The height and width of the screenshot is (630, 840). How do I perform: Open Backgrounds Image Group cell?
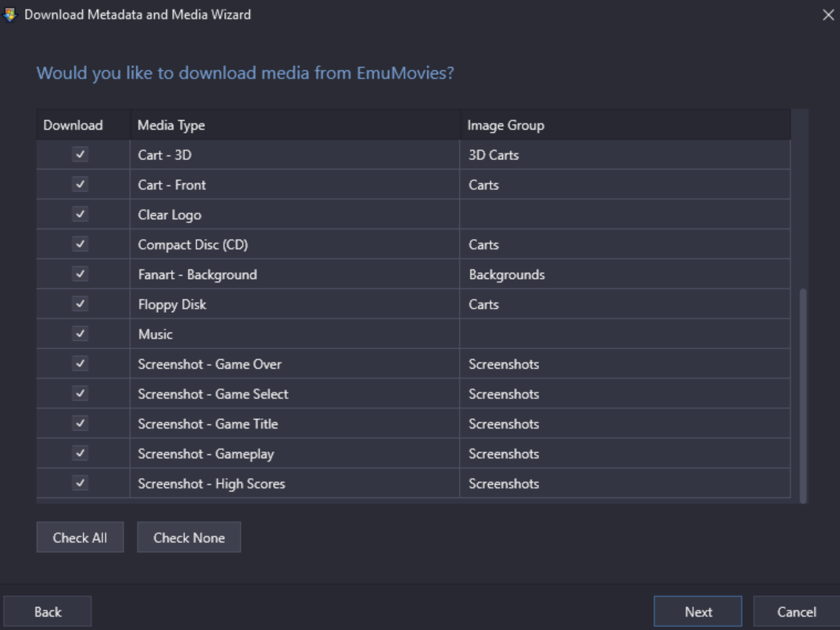tap(625, 274)
